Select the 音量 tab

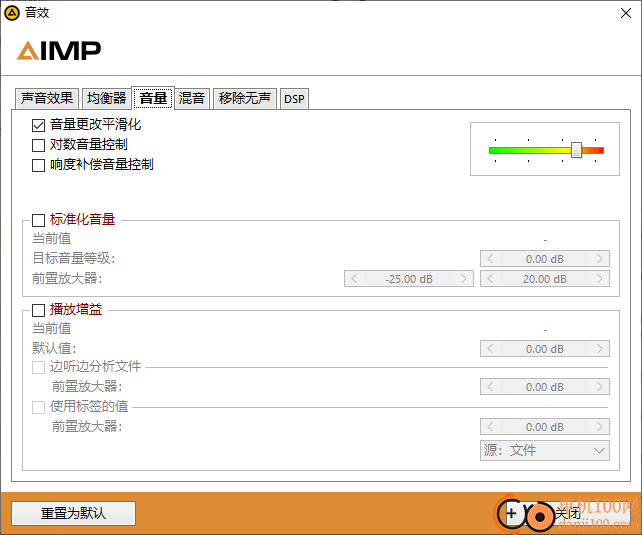153,98
